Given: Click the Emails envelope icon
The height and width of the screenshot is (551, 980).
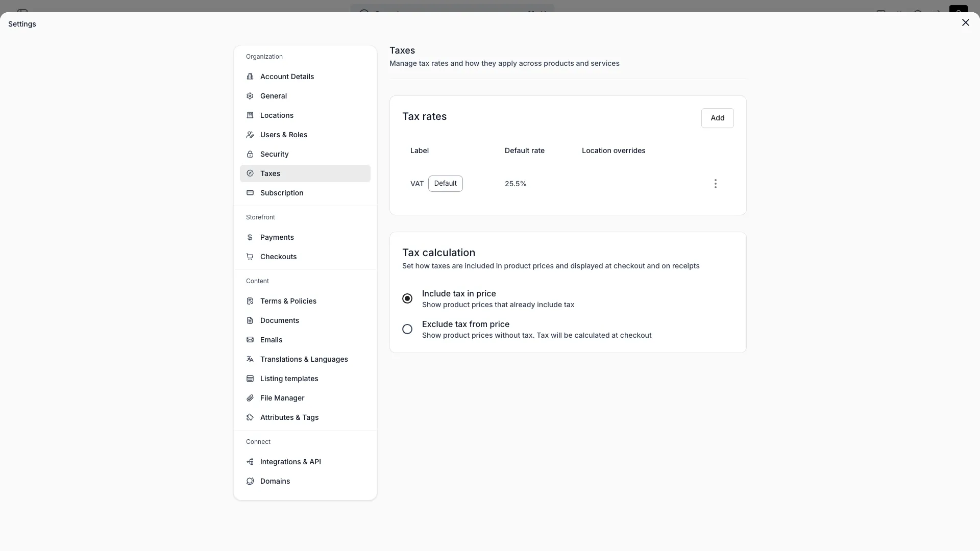Looking at the screenshot, I should coord(250,340).
